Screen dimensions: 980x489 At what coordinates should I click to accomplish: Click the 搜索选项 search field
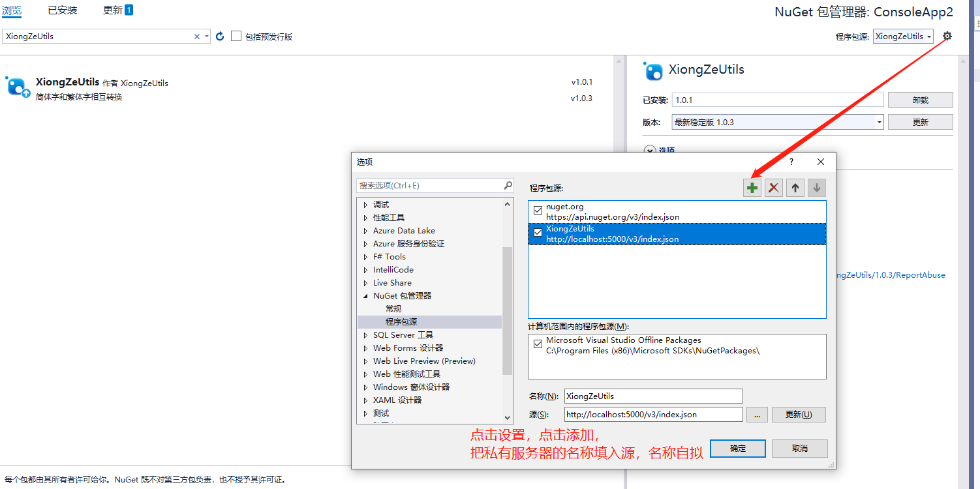(x=429, y=186)
